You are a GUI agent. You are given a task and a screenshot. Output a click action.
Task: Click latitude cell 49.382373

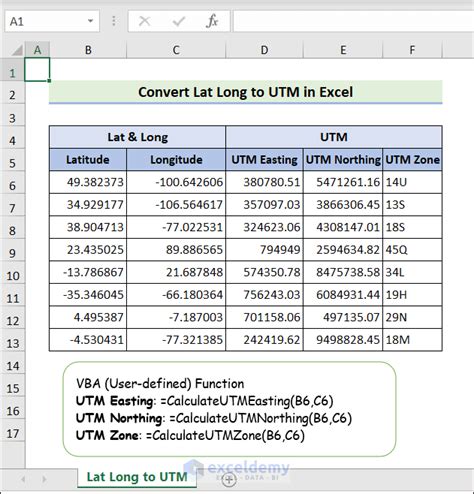[88, 182]
